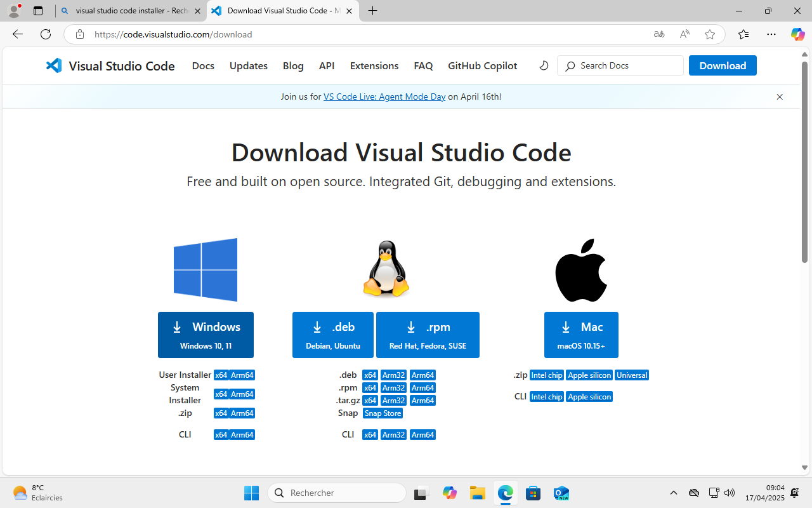Click the lock site info icon
The height and width of the screenshot is (508, 812).
[79, 34]
